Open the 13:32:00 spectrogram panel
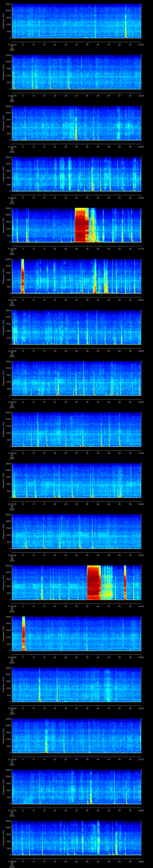153x868 pixels. (76, 531)
